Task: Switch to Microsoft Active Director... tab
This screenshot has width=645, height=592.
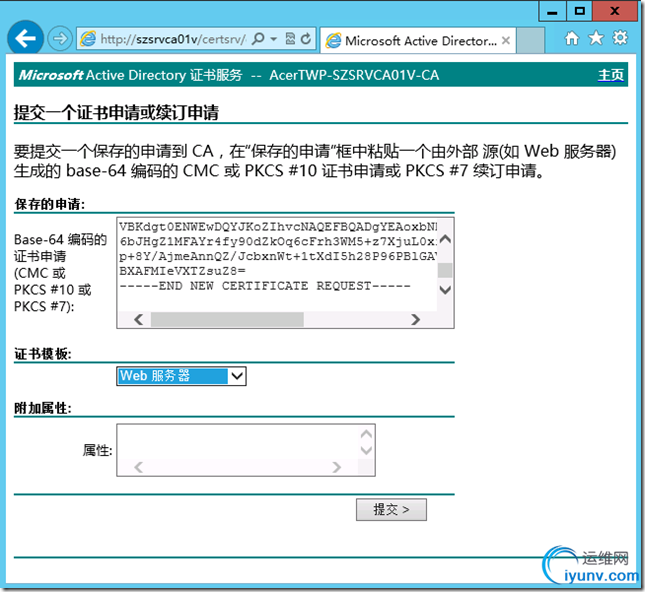Action: pyautogui.click(x=418, y=41)
